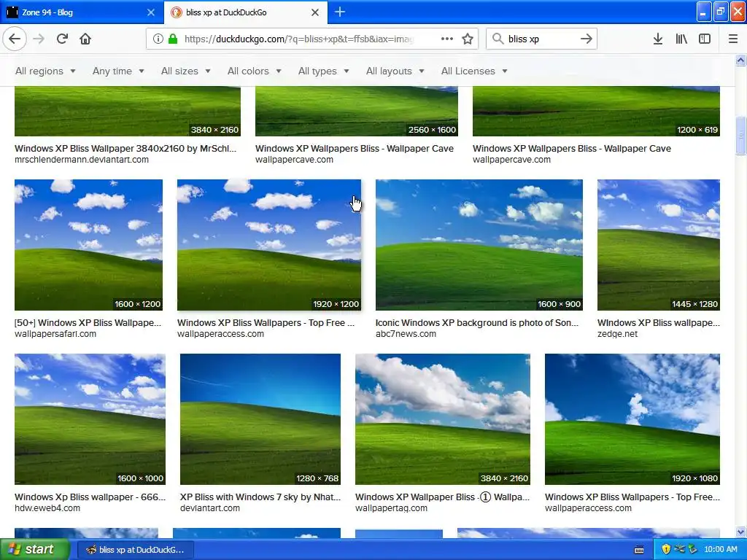
Task: Open the Downloads panel
Action: pos(657,39)
